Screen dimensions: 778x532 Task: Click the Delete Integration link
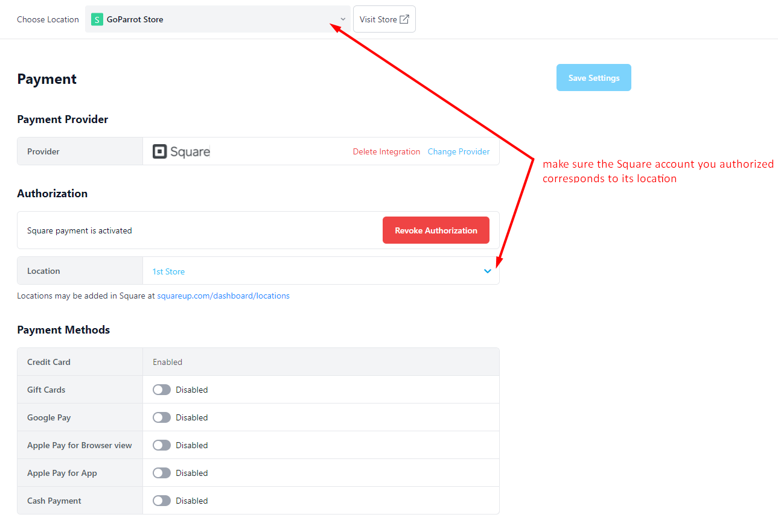386,151
